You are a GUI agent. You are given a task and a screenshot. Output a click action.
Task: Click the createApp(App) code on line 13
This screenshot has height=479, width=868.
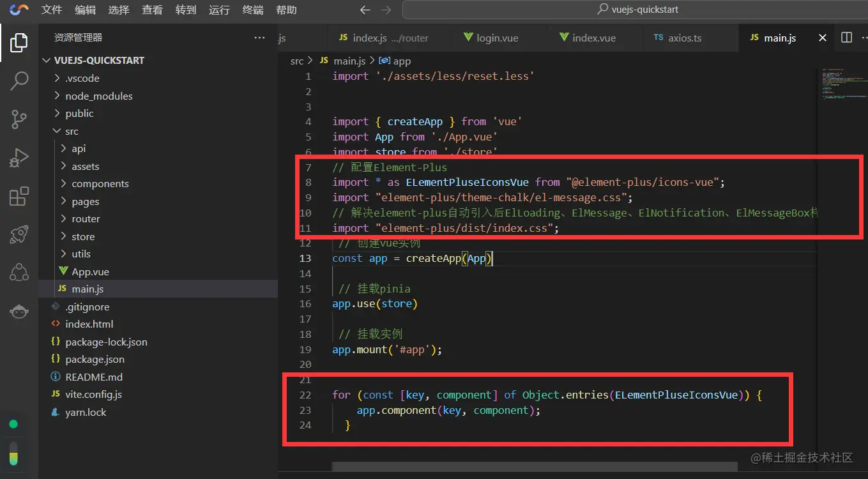[449, 258]
